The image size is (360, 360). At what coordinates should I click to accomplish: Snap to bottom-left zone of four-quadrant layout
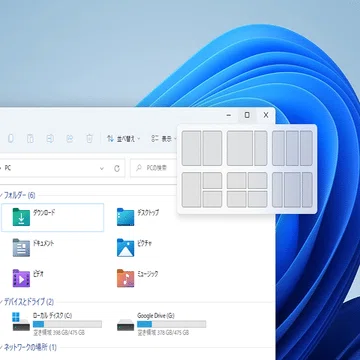point(237,199)
